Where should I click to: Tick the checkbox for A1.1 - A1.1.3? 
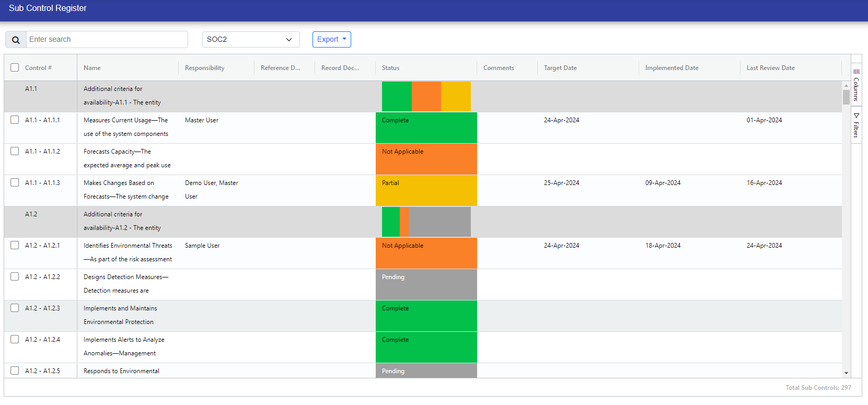point(15,182)
